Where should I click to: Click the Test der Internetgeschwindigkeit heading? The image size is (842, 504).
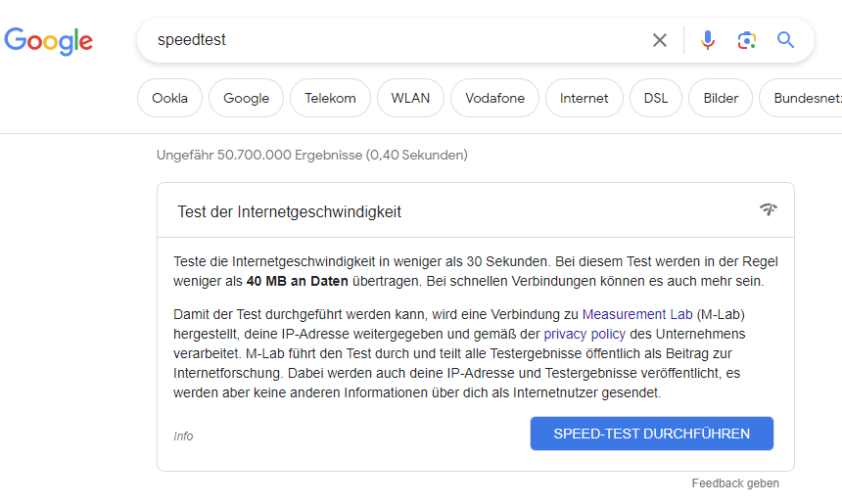tap(289, 212)
